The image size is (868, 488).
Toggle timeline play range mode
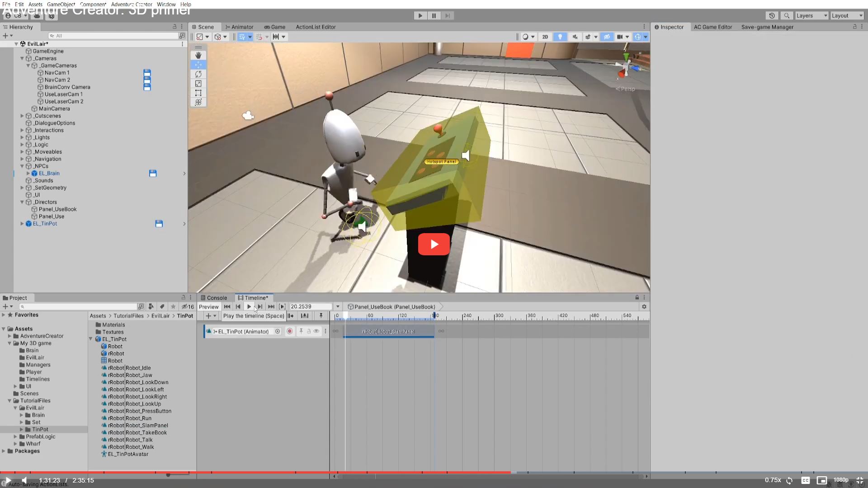[282, 307]
